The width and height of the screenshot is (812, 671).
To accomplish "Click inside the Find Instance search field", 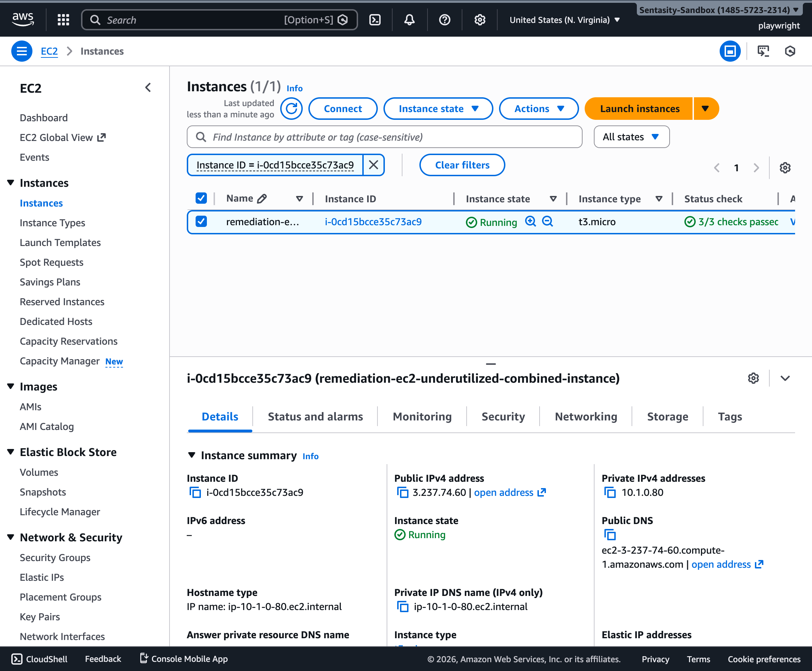I will 384,136.
